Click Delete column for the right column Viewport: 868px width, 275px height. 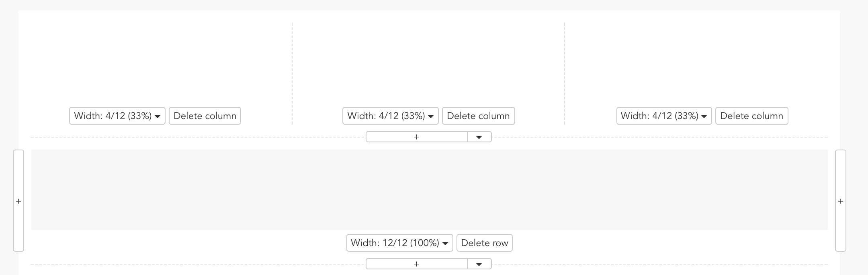(751, 116)
